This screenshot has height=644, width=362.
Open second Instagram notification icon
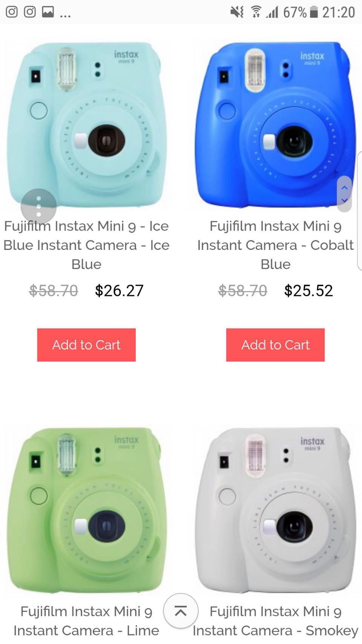(30, 12)
